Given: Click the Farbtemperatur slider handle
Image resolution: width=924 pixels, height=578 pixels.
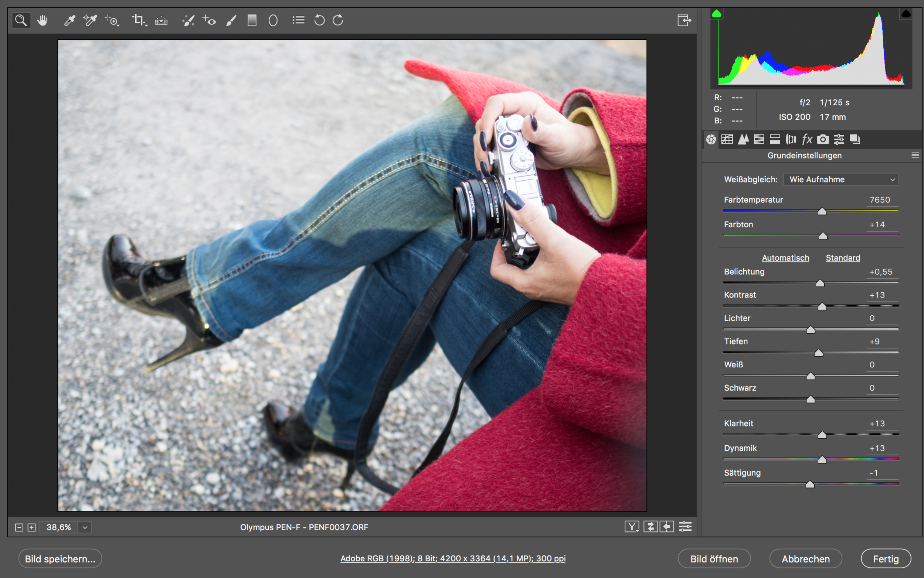Looking at the screenshot, I should (822, 211).
